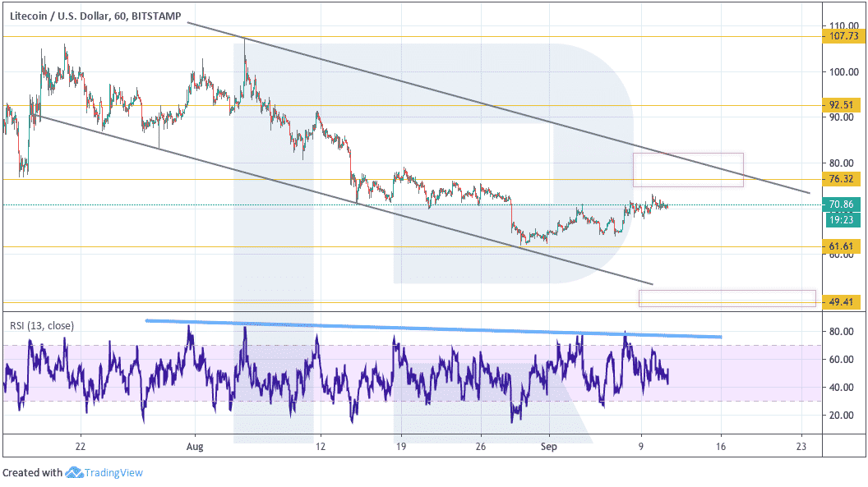Select the 92.51 price level label
Image resolution: width=868 pixels, height=487 pixels.
pyautogui.click(x=842, y=105)
